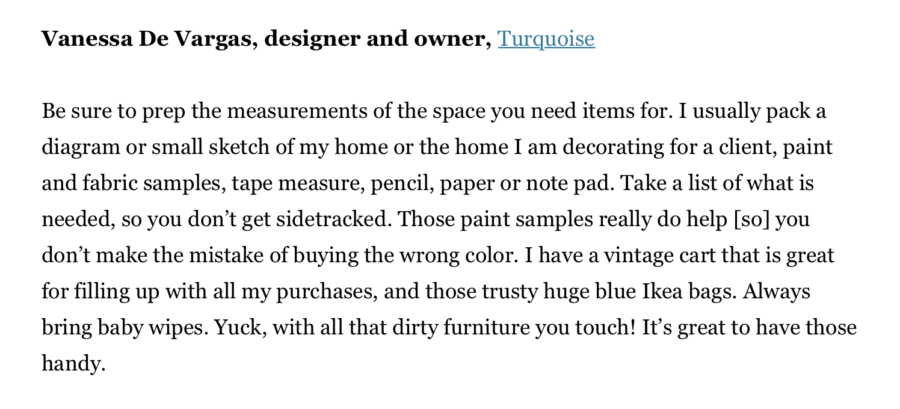This screenshot has height=409, width=900.
Task: Click the final word handy
Action: pyautogui.click(x=73, y=364)
